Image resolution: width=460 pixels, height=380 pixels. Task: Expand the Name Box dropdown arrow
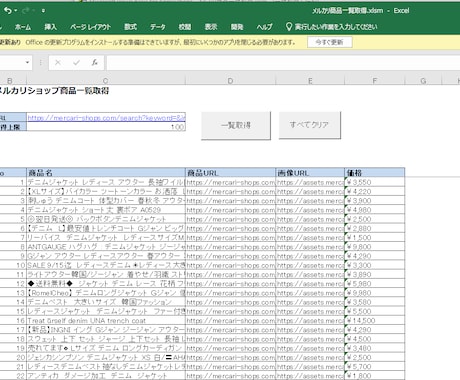tap(27, 62)
